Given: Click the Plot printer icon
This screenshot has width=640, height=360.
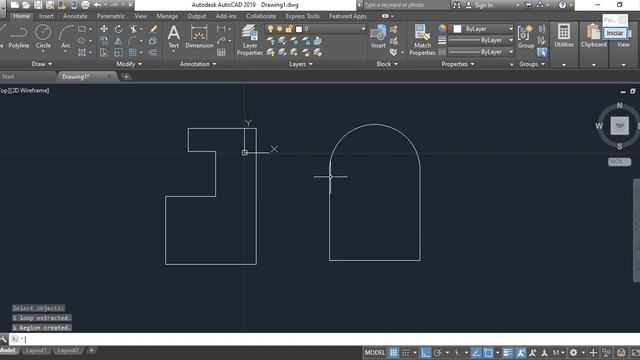Looking at the screenshot, I should click(x=85, y=5).
